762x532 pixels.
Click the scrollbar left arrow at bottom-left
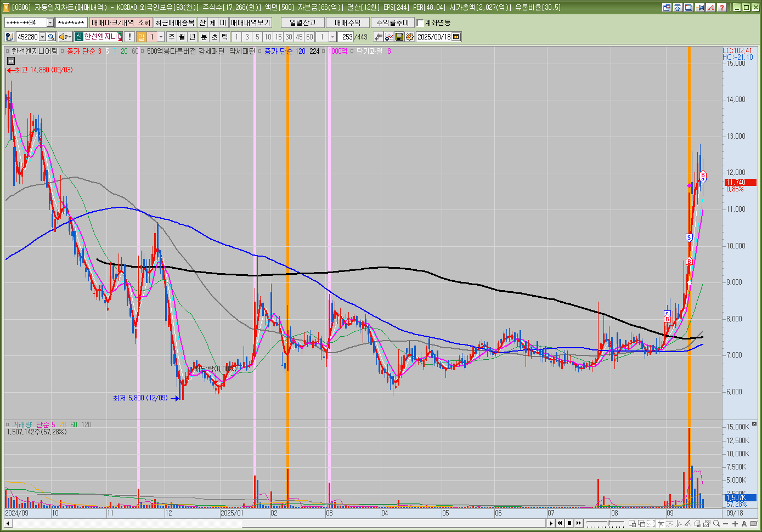coord(8,524)
